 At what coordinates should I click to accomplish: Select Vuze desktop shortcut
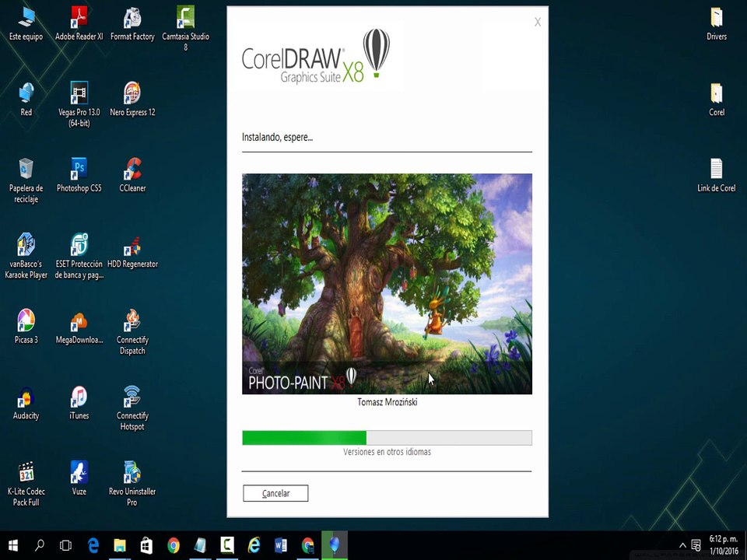(x=79, y=478)
